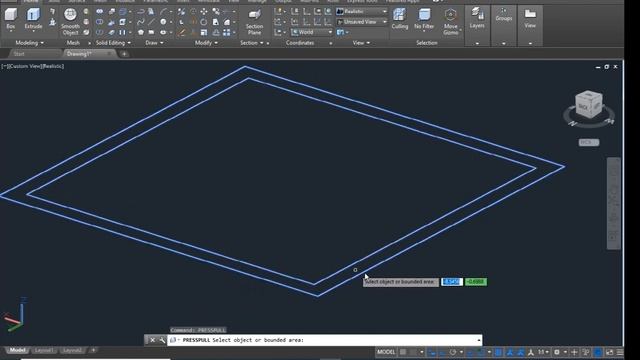Switch to the Layout1 tab

click(44, 350)
